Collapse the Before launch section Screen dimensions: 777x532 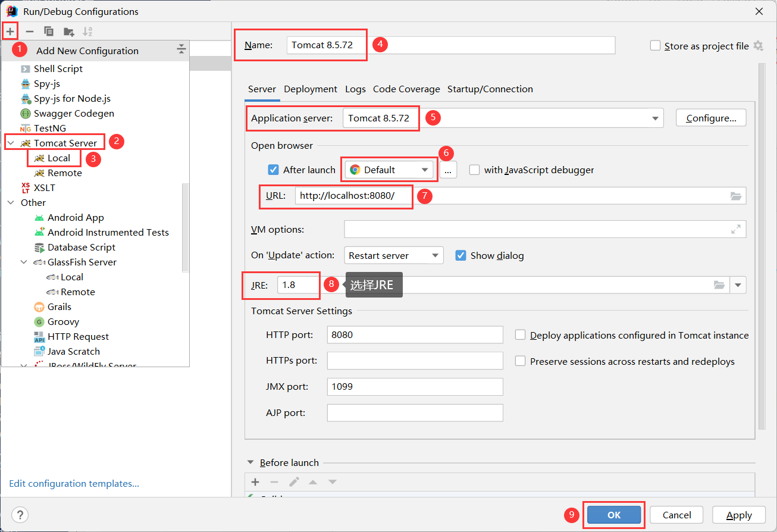[250, 462]
